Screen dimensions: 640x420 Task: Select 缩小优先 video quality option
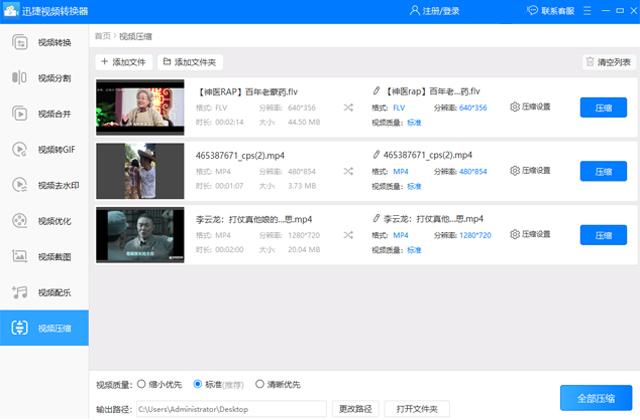[140, 384]
